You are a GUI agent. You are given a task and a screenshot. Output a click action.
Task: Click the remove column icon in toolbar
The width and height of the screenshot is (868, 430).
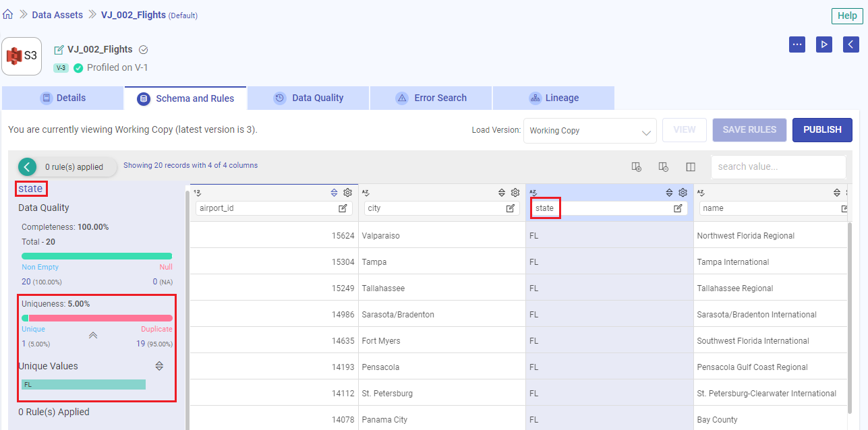point(663,167)
